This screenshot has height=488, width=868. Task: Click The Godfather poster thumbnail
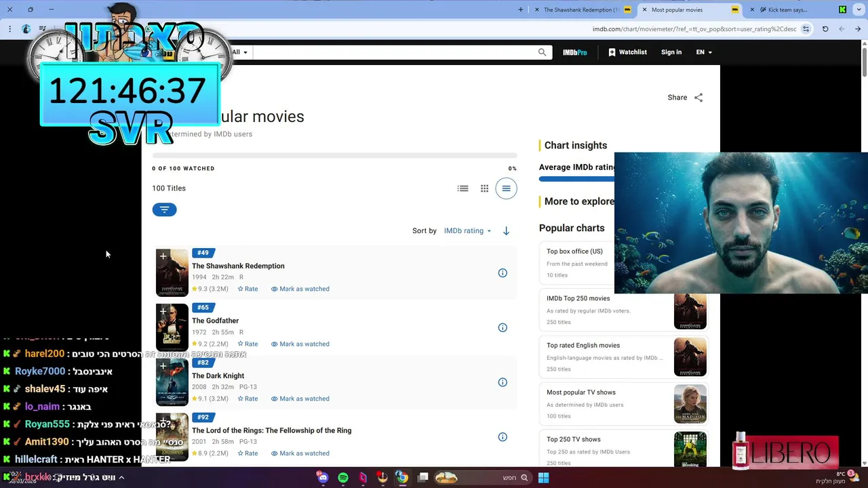(172, 328)
